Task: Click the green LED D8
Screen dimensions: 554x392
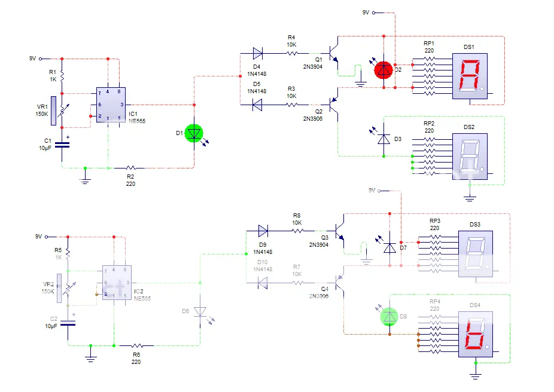Action: [389, 317]
